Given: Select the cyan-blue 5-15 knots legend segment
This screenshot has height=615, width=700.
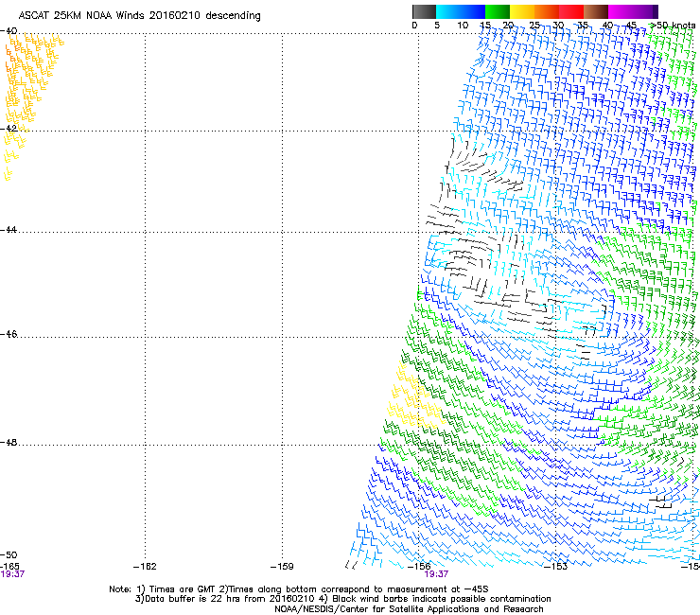Looking at the screenshot, I should [461, 11].
